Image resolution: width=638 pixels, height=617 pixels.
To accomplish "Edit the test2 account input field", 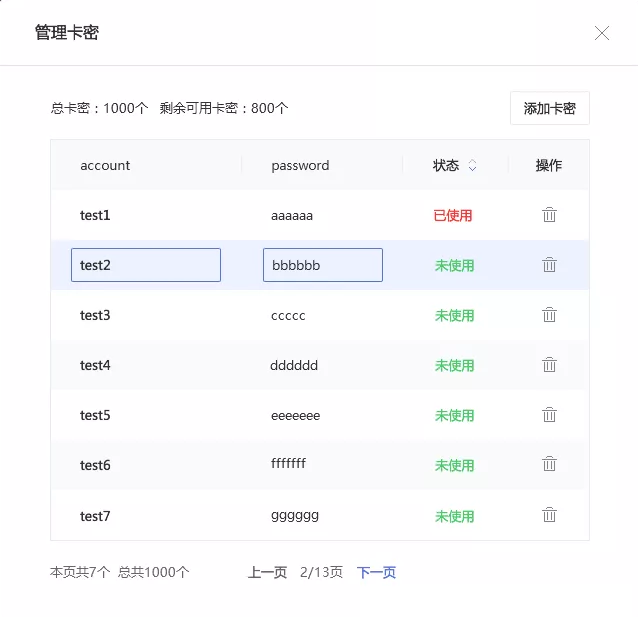I will tap(146, 265).
